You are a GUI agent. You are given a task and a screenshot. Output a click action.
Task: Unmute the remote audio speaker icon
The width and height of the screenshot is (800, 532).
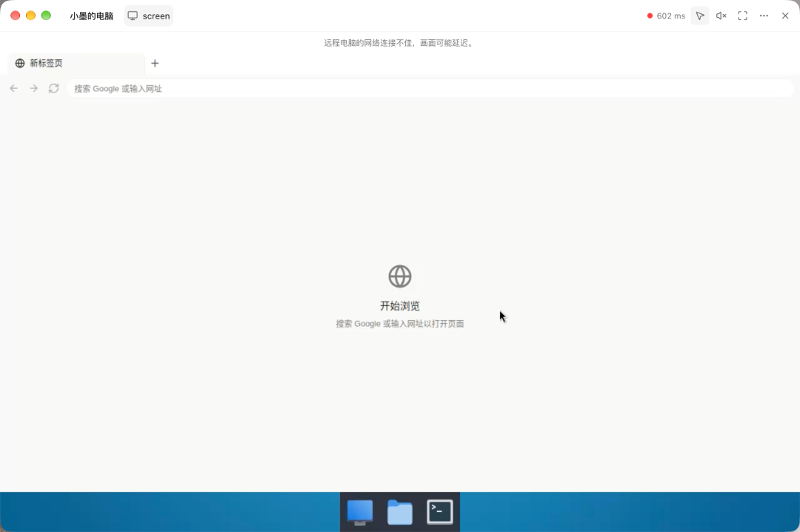coord(721,16)
